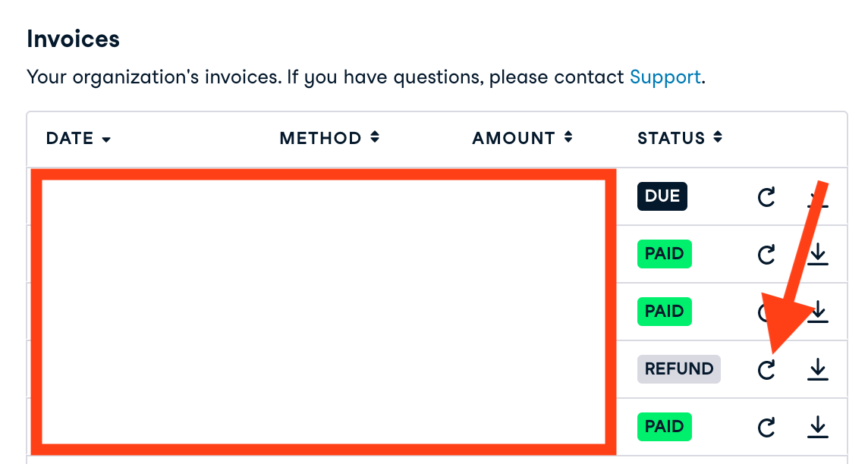Click the retry icon for the last PAID invoice
The width and height of the screenshot is (868, 464).
767,428
